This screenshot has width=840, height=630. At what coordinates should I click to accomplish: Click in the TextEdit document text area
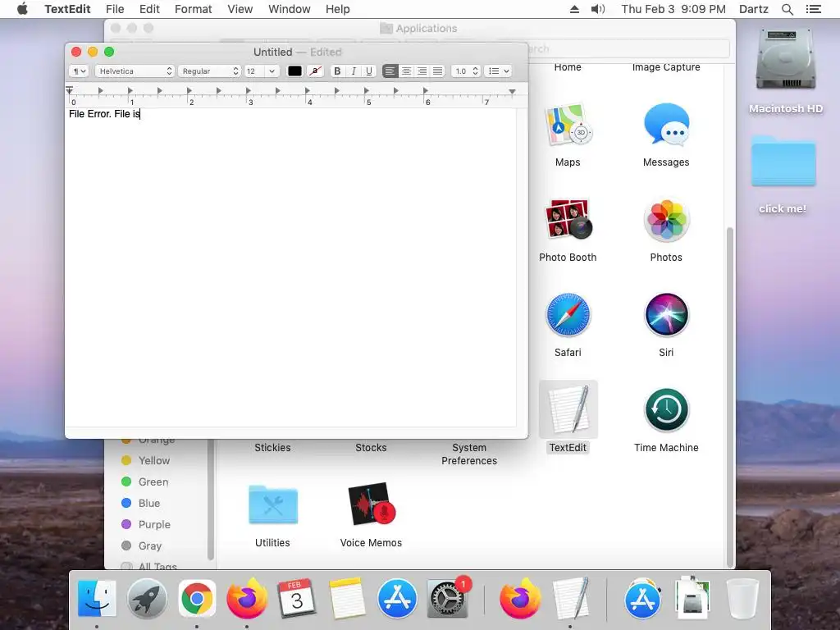click(x=290, y=268)
